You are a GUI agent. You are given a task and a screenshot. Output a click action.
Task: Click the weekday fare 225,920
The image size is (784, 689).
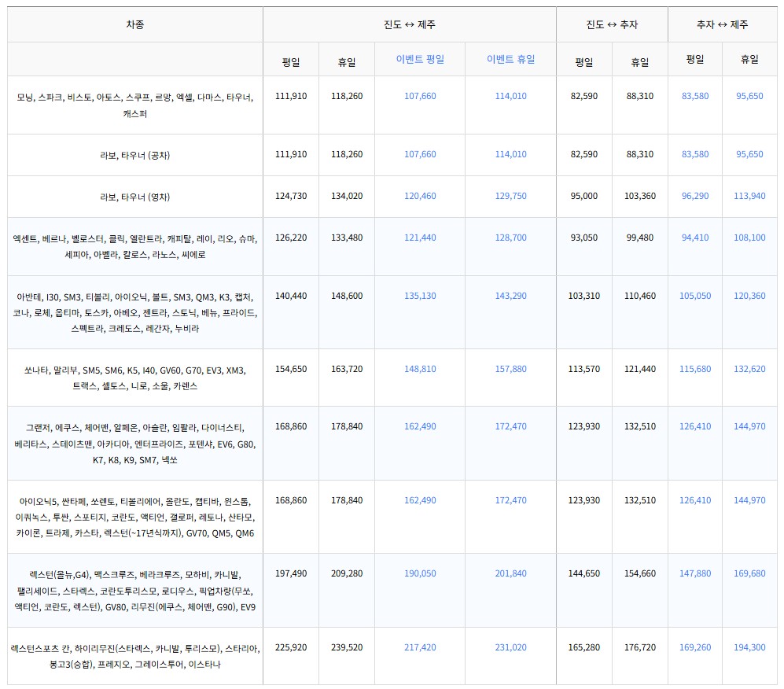pos(290,647)
